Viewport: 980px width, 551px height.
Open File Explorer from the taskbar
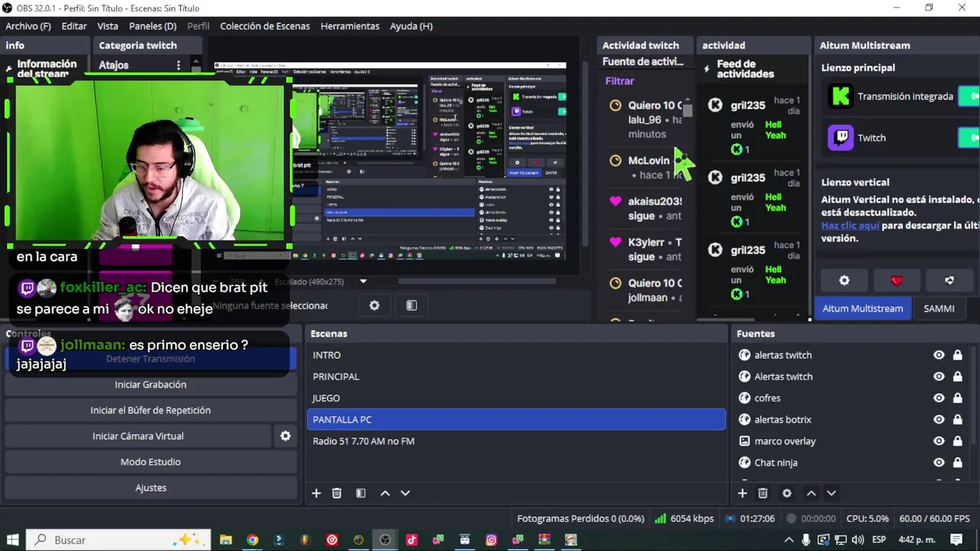tap(226, 540)
